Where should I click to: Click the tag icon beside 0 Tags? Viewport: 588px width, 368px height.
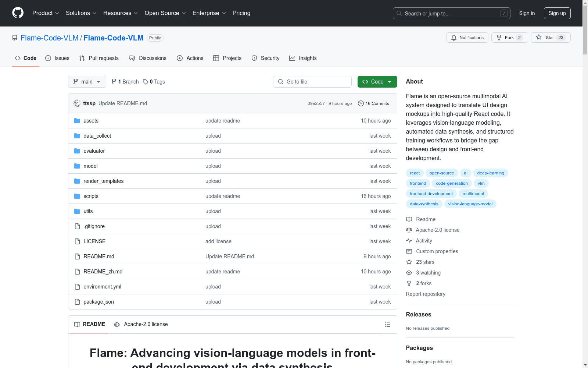pos(146,82)
